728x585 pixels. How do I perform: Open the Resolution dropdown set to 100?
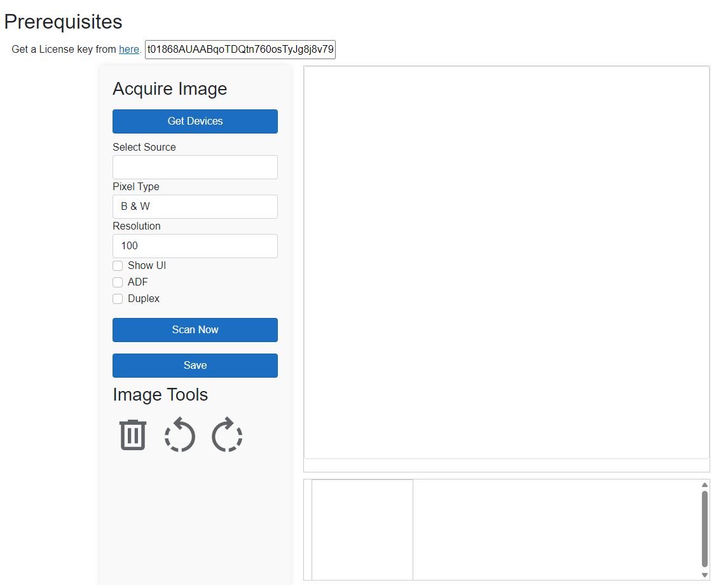point(195,246)
